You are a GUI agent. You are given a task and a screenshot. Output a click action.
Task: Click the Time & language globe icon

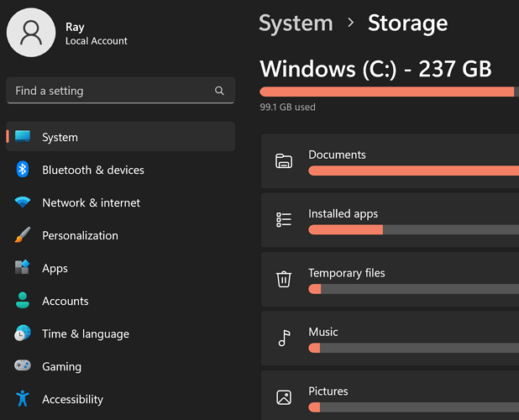click(x=23, y=333)
